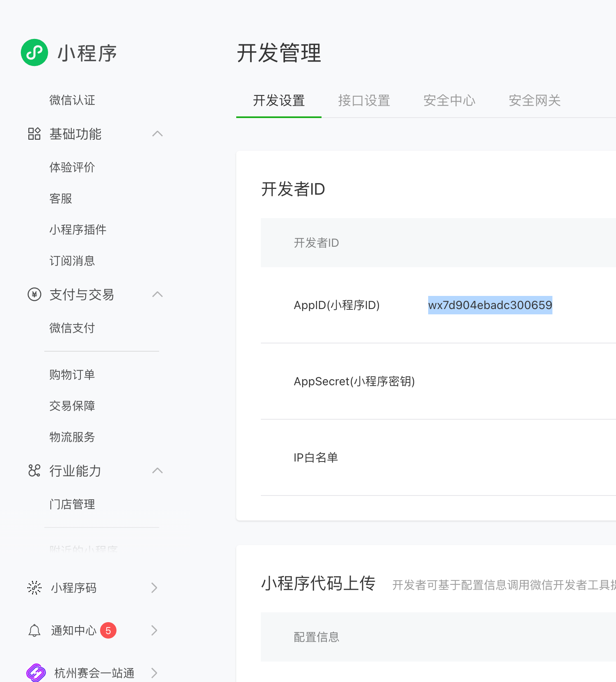Click the 行业能力 section label
This screenshot has width=616, height=682.
point(75,471)
